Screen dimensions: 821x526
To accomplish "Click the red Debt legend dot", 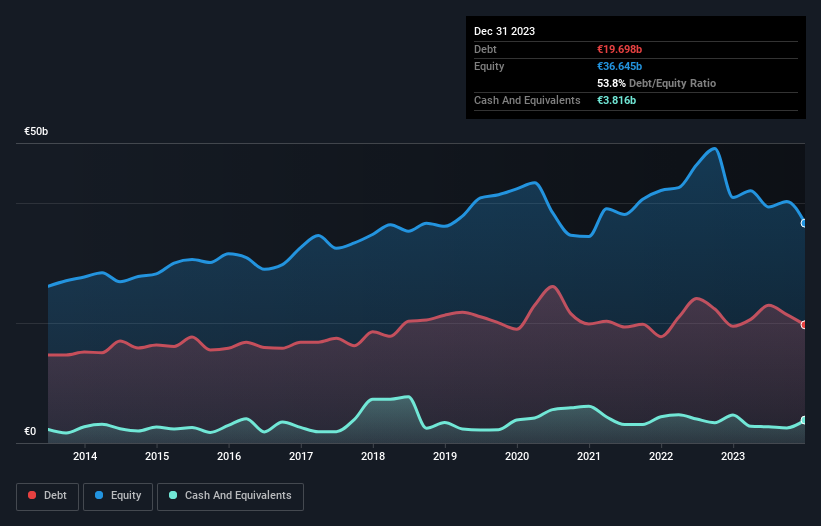I will coord(32,495).
